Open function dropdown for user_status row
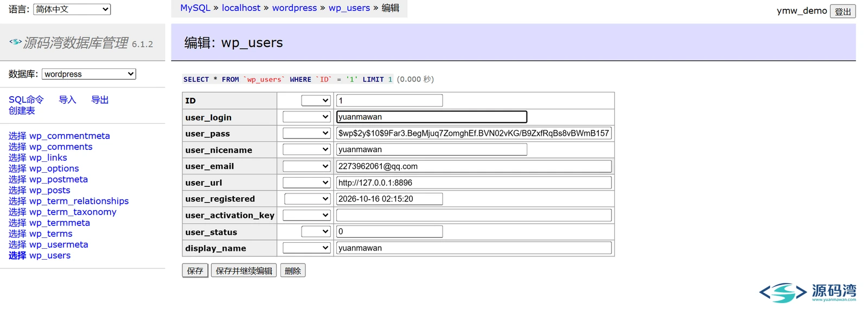868x314 pixels. coord(316,231)
